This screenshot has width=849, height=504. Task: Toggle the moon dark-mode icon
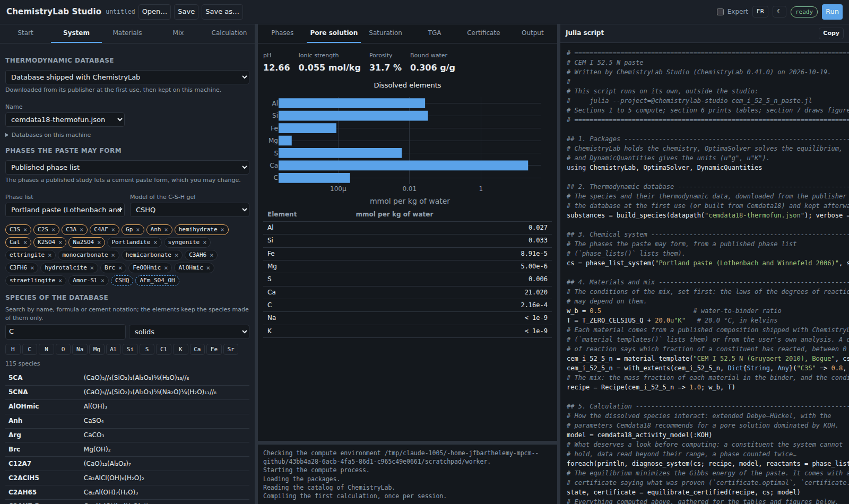[x=779, y=12]
